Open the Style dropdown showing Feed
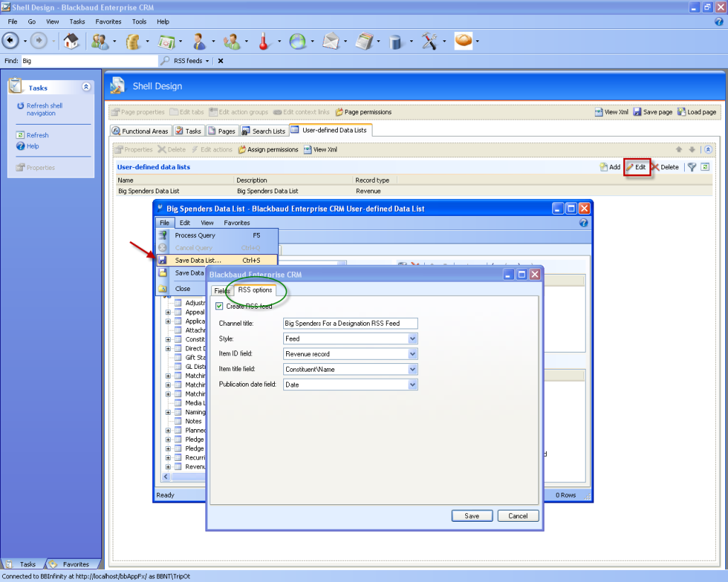 pos(413,338)
